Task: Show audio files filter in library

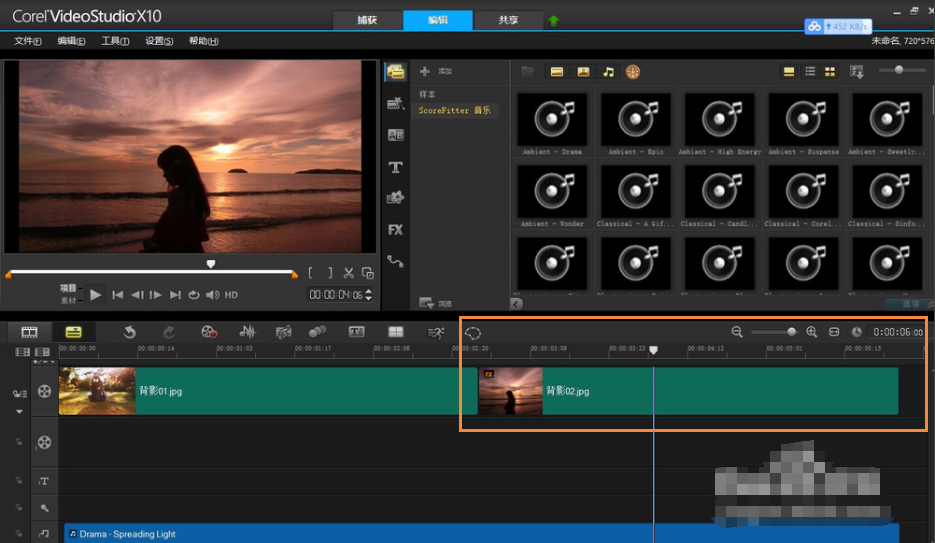Action: coord(608,72)
